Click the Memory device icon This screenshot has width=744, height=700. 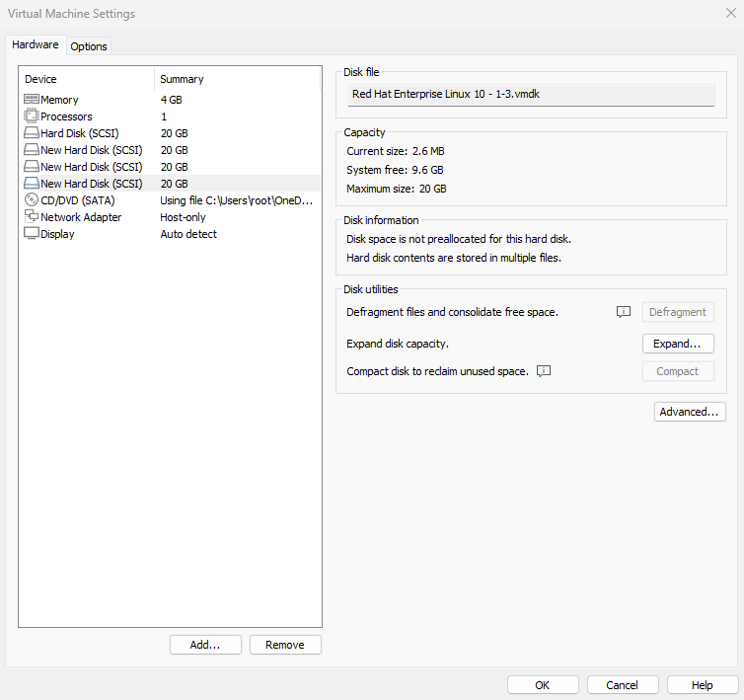32,100
